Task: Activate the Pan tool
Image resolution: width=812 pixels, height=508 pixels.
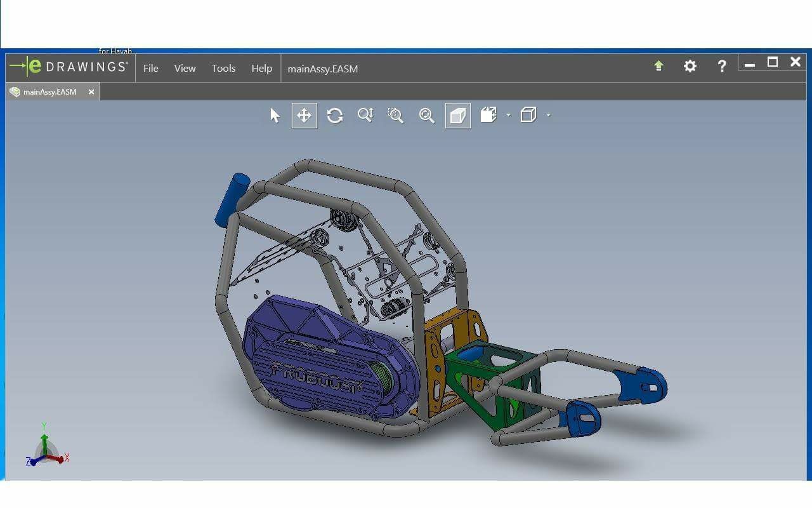Action: click(304, 116)
